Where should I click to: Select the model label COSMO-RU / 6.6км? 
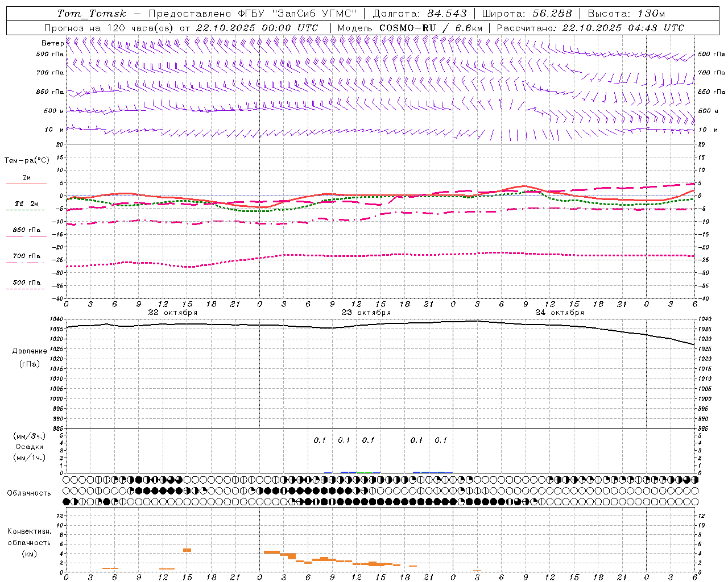point(431,28)
